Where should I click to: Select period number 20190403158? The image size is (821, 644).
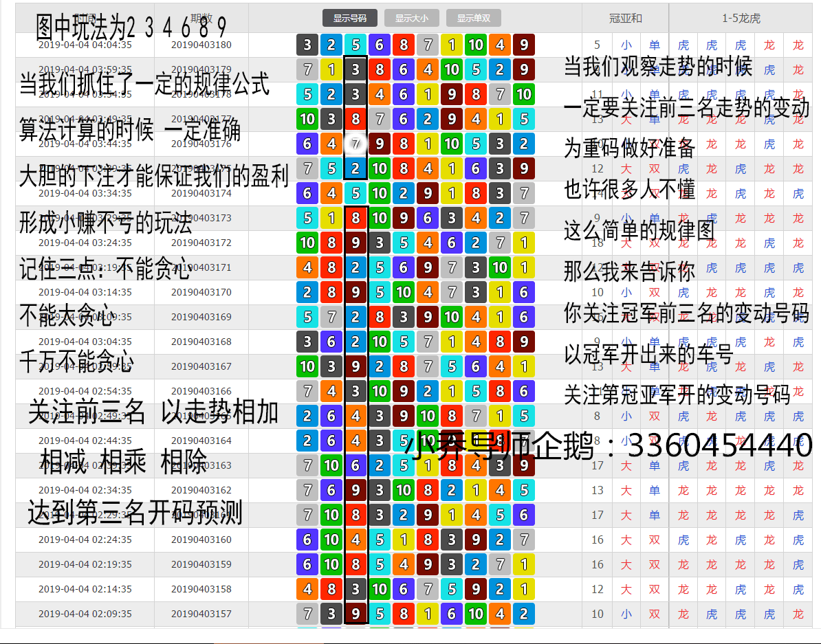pos(201,589)
